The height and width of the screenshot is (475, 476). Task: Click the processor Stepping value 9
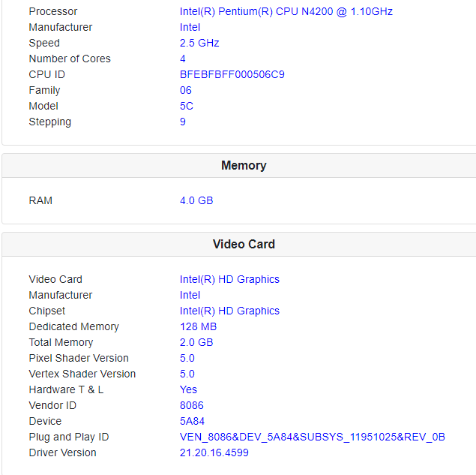pyautogui.click(x=183, y=122)
